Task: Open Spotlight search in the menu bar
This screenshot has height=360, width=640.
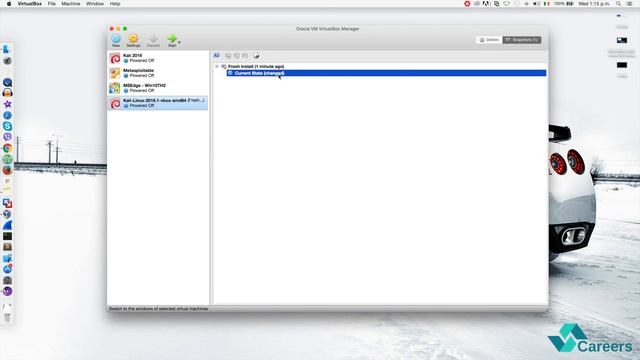Action: click(x=619, y=4)
